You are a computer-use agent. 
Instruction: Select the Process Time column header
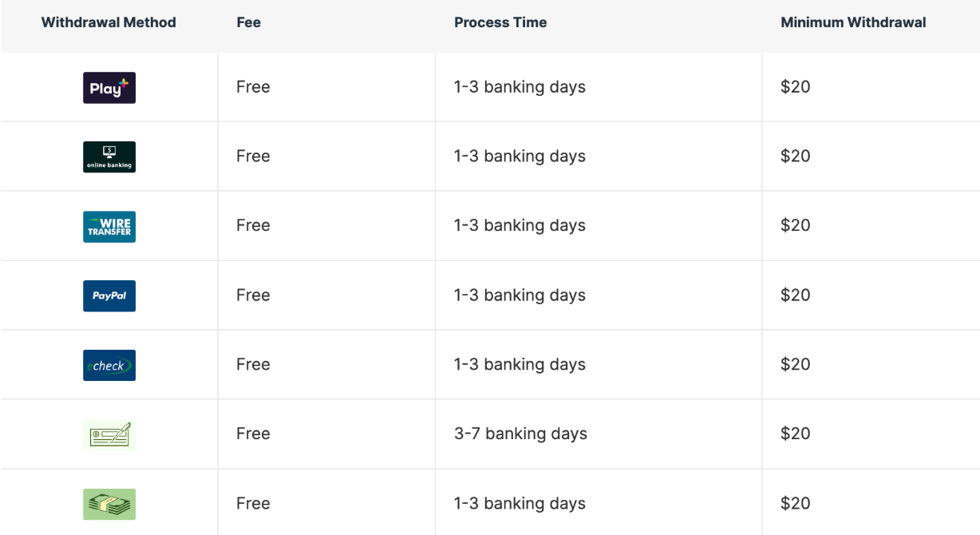point(500,22)
